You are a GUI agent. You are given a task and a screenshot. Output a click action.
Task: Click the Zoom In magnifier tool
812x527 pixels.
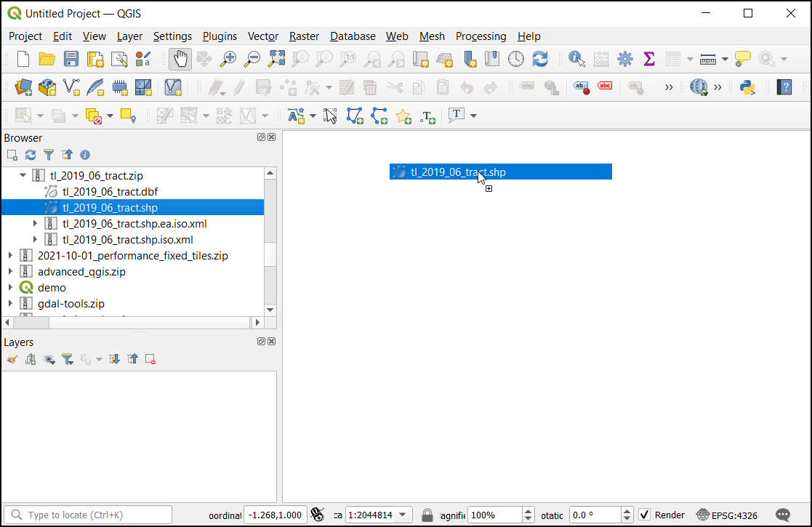coord(228,59)
